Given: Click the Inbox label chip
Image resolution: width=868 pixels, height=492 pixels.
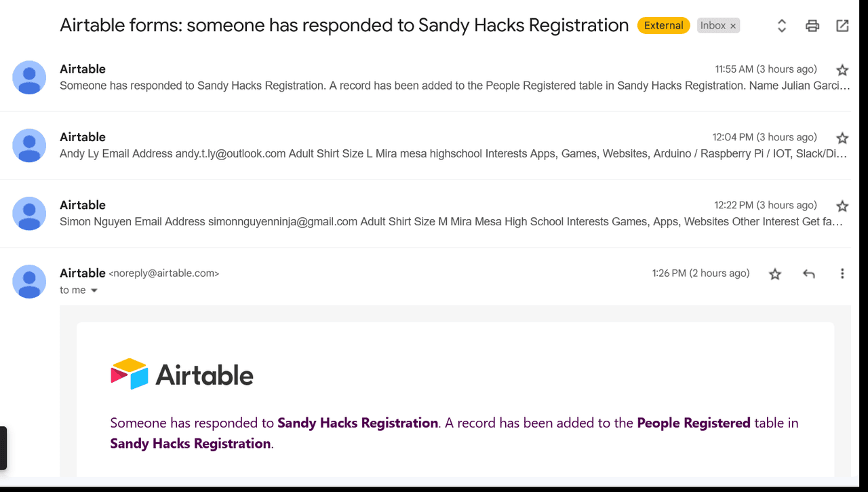Looking at the screenshot, I should click(713, 26).
